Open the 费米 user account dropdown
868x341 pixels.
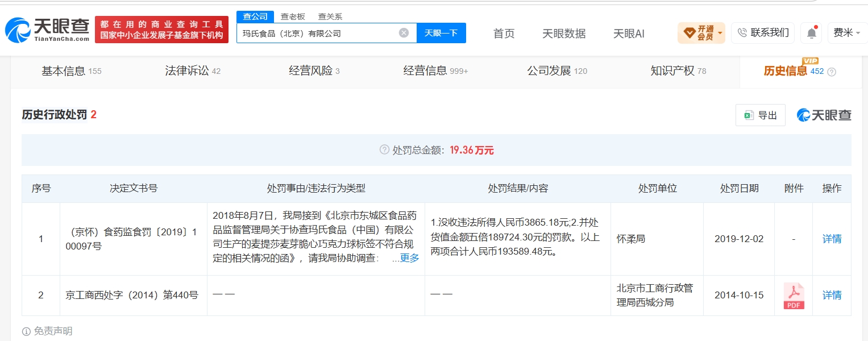[846, 33]
